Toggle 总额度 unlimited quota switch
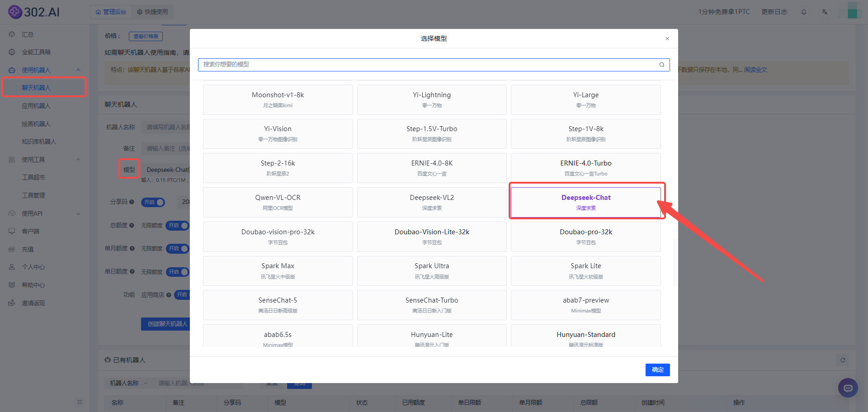The height and width of the screenshot is (412, 868). pyautogui.click(x=177, y=225)
